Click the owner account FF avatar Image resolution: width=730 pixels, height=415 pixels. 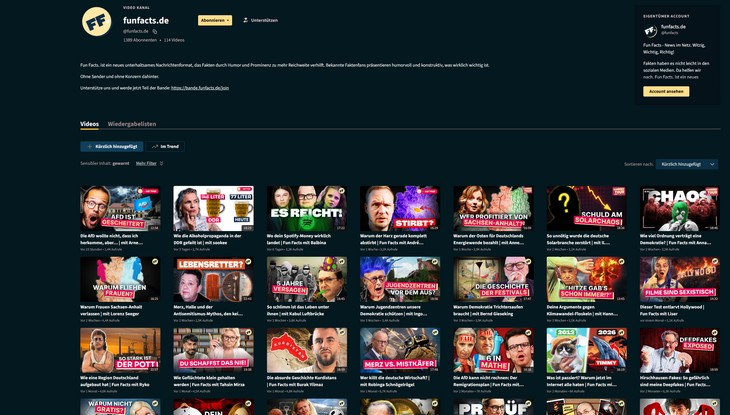(x=650, y=30)
